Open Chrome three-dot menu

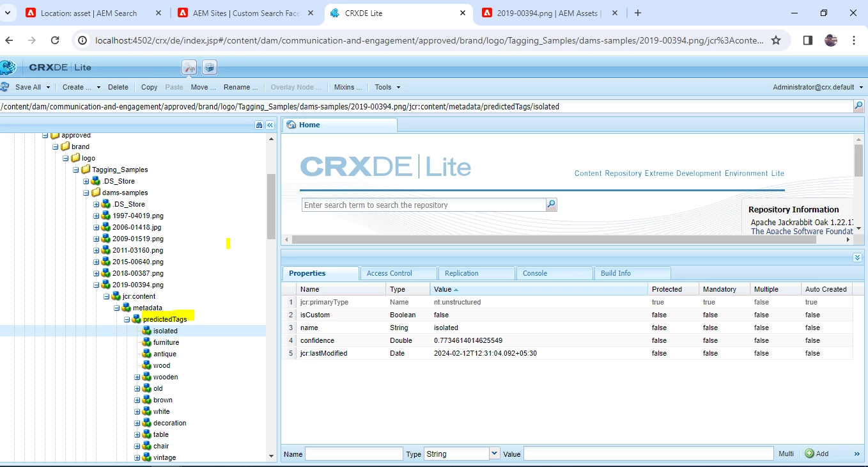coord(854,40)
